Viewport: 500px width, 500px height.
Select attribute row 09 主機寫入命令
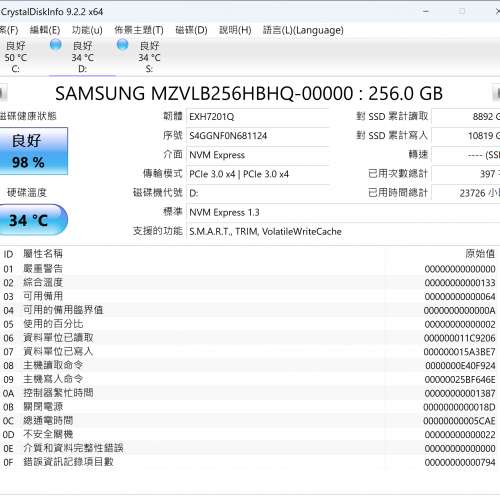pos(249,379)
